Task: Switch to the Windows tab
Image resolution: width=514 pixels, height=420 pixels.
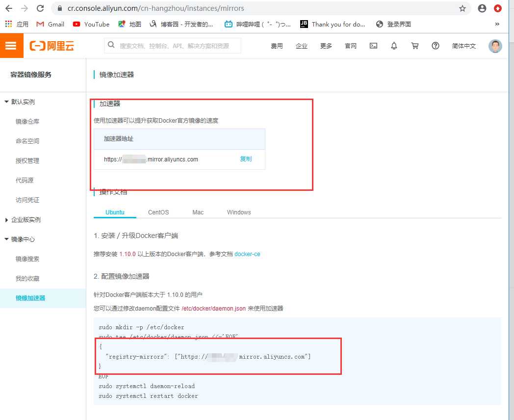Action: [x=239, y=212]
